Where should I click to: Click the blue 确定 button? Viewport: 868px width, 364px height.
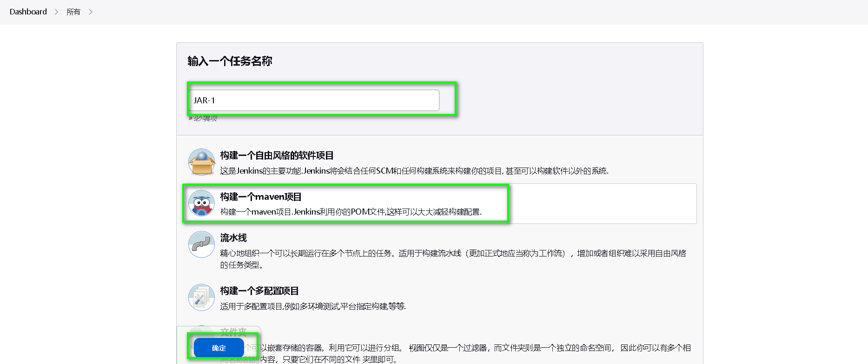pos(219,348)
